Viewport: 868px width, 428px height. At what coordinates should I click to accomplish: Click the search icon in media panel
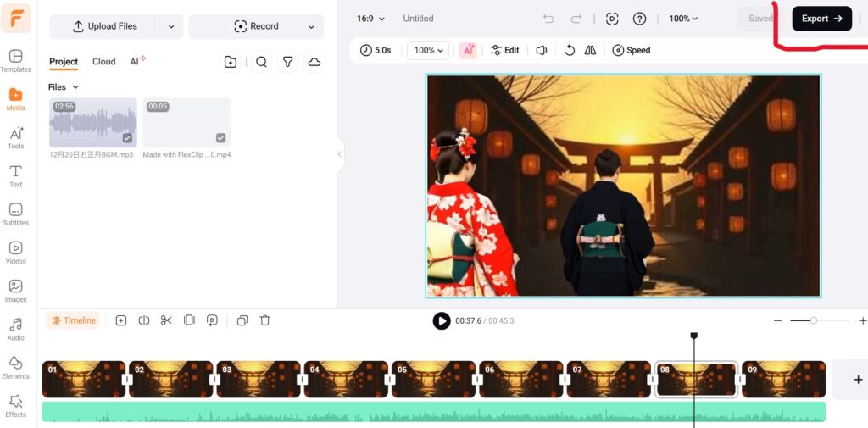point(261,62)
